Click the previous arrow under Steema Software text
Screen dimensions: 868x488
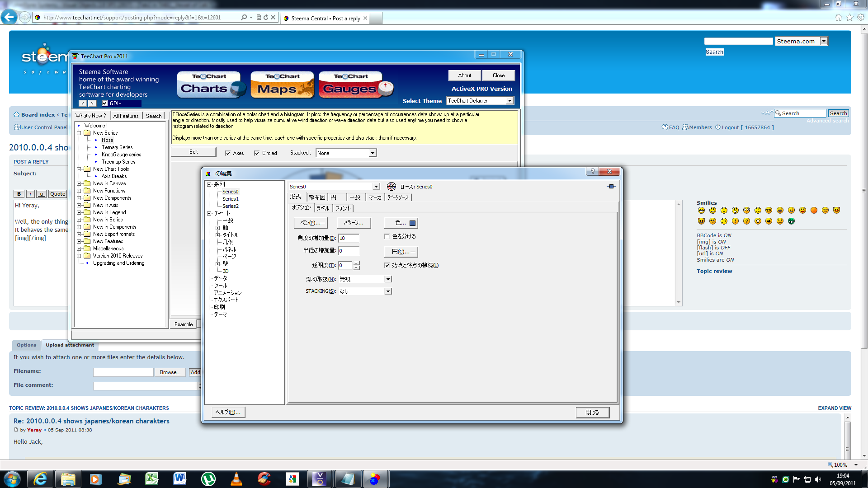click(83, 103)
